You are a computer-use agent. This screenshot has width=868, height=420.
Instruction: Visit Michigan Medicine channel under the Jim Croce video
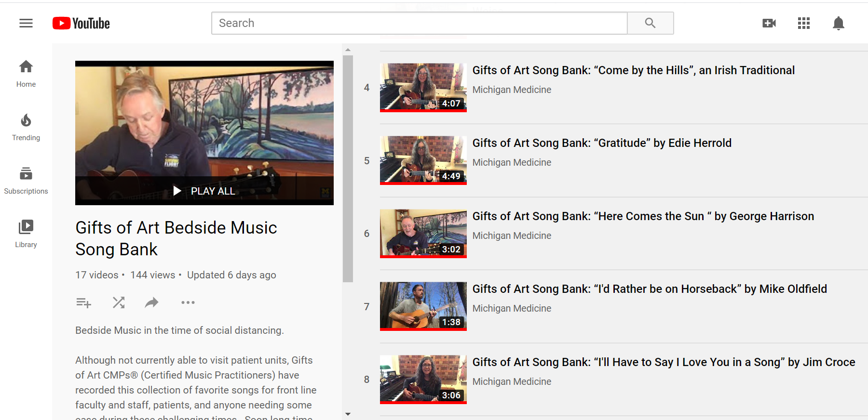coord(512,381)
